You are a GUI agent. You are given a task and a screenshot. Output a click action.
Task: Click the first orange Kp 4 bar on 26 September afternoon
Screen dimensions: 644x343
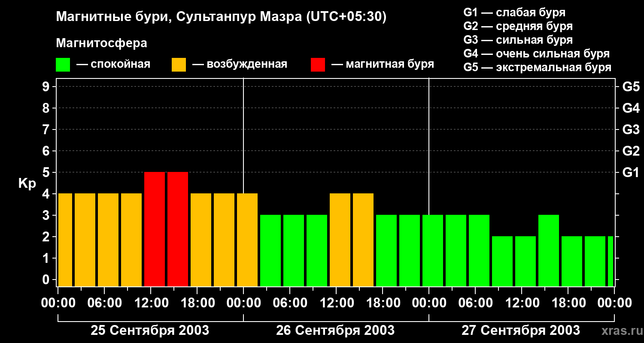click(x=340, y=240)
